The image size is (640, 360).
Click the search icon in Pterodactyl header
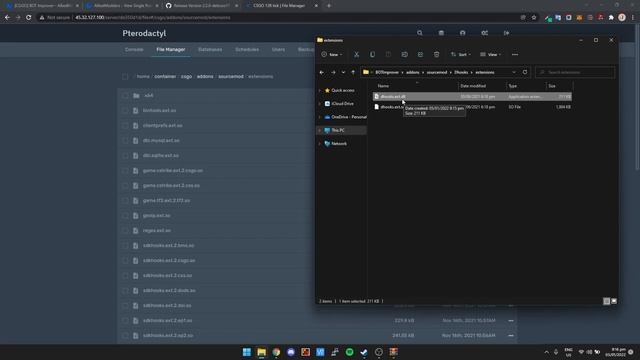pos(420,33)
